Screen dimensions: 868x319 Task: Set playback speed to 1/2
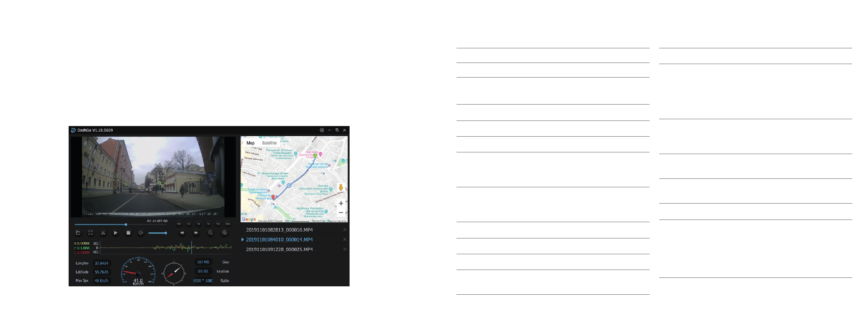[189, 224]
